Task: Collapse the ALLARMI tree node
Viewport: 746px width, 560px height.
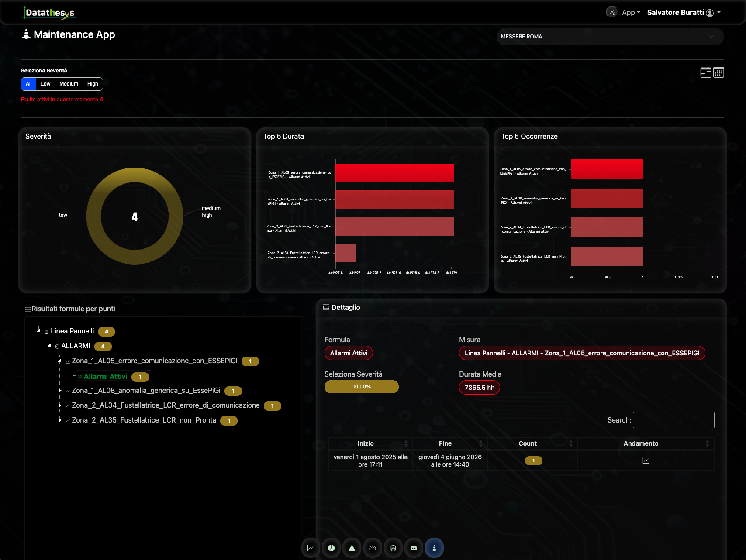Action: coord(49,346)
